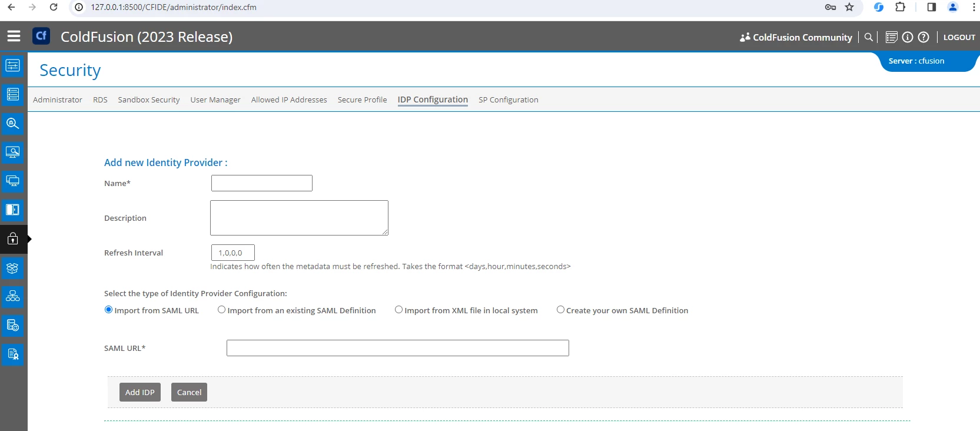The width and height of the screenshot is (980, 431).
Task: Click the browser forward arrow
Action: pos(32,7)
